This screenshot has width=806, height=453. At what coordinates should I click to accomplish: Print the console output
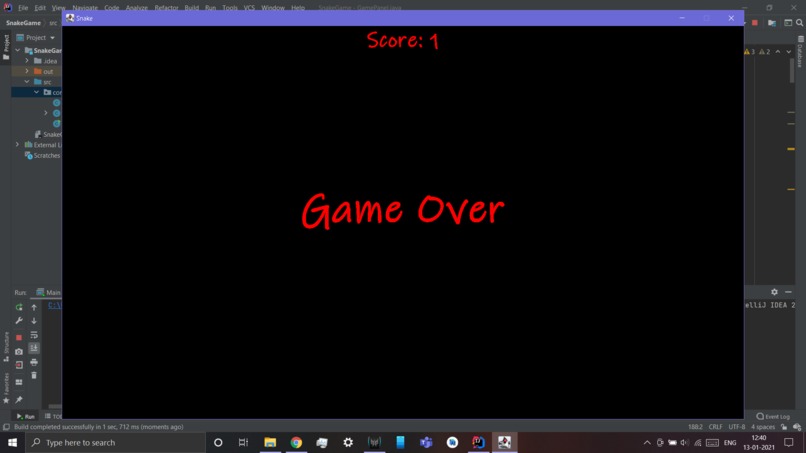coord(34,362)
